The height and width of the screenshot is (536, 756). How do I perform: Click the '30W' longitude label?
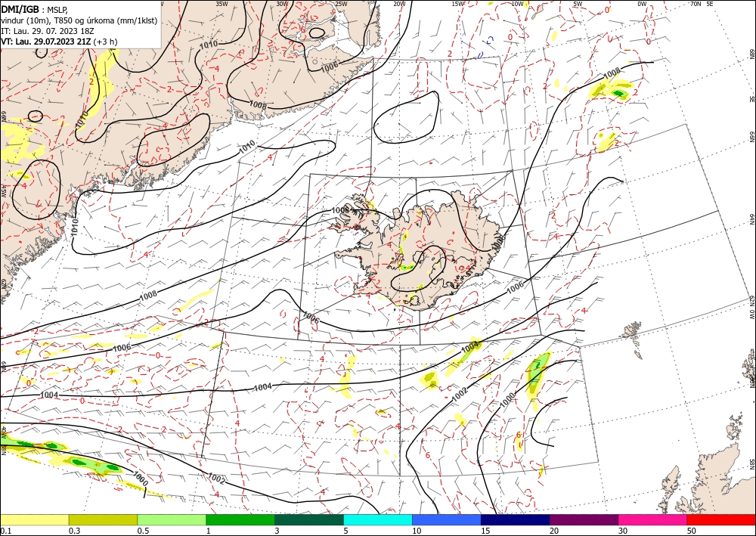coord(282,3)
